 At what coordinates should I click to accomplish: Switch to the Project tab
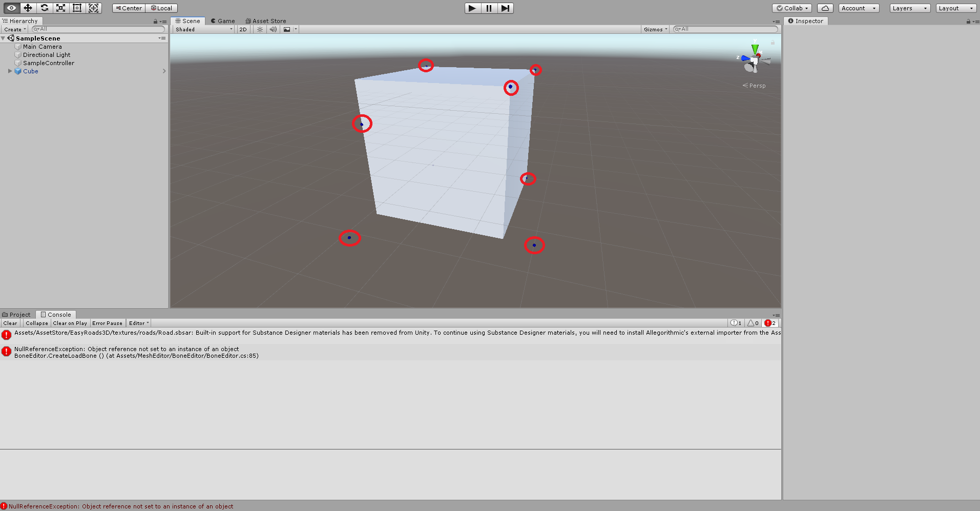[16, 315]
